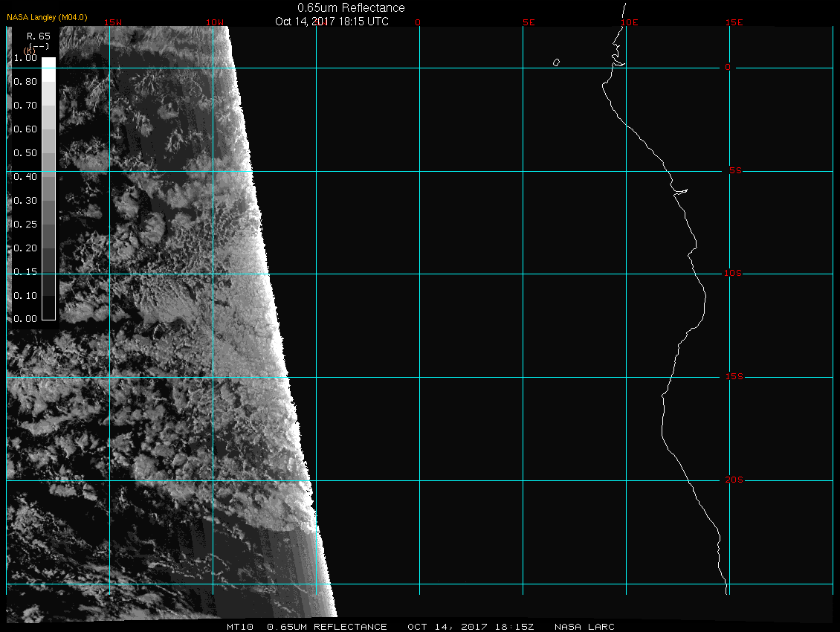Select the 10E longitude label

tap(630, 22)
